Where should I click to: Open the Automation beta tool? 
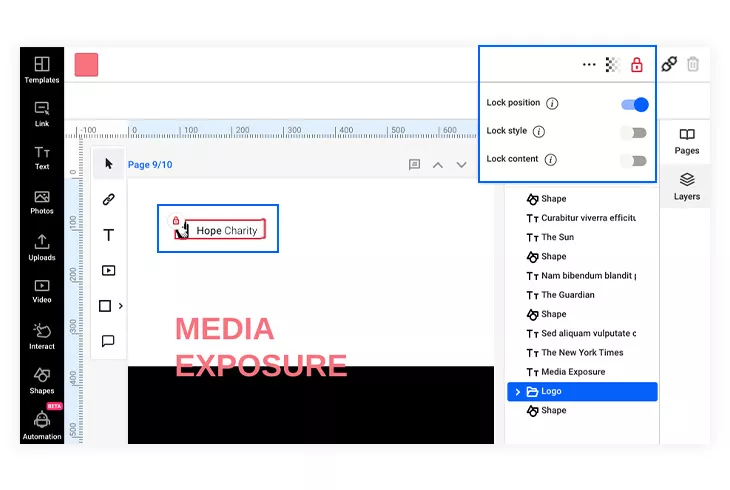coord(42,425)
